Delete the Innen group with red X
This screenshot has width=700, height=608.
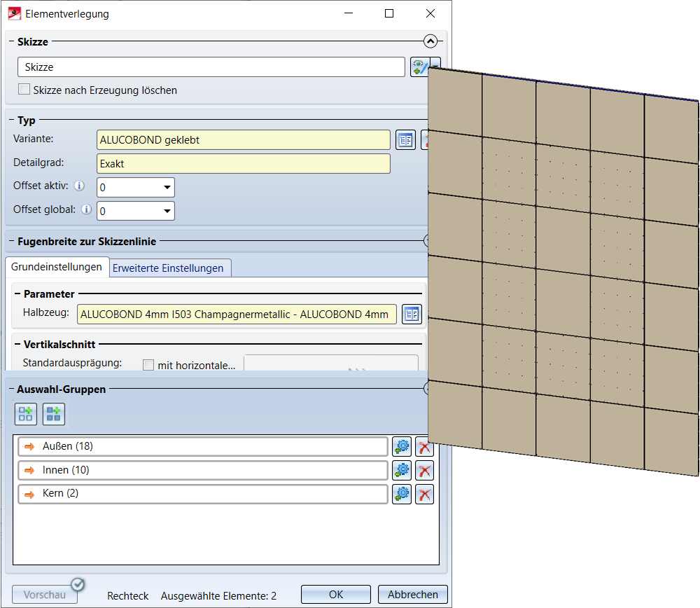point(424,471)
